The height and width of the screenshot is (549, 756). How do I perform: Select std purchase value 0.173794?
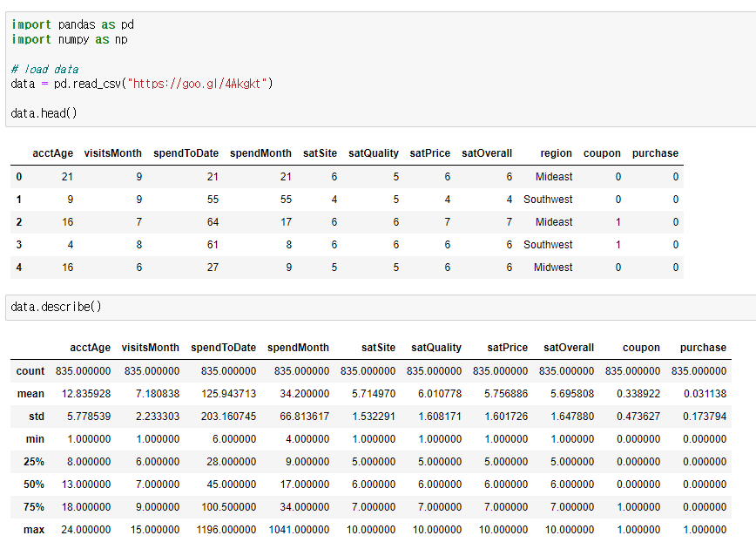(x=705, y=417)
